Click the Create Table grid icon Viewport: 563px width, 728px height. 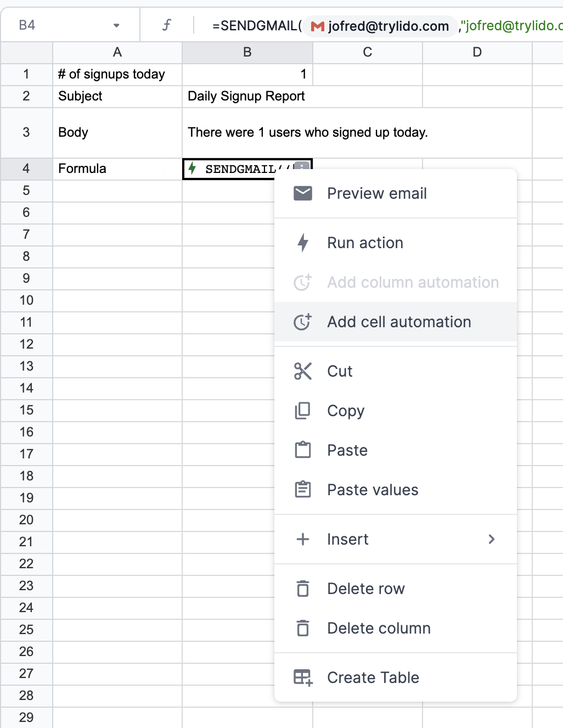(303, 677)
